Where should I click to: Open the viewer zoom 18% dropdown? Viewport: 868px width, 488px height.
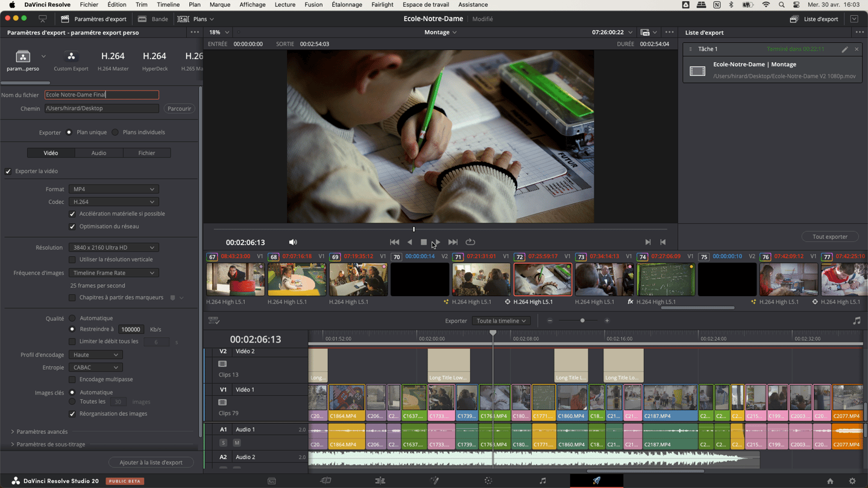(219, 33)
